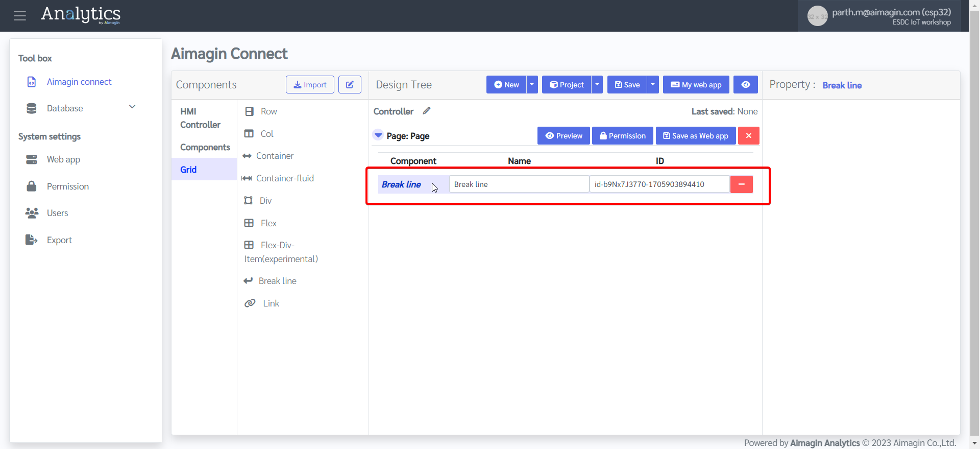The width and height of the screenshot is (980, 449).
Task: Click the 'Page: Page' label
Action: (x=408, y=136)
